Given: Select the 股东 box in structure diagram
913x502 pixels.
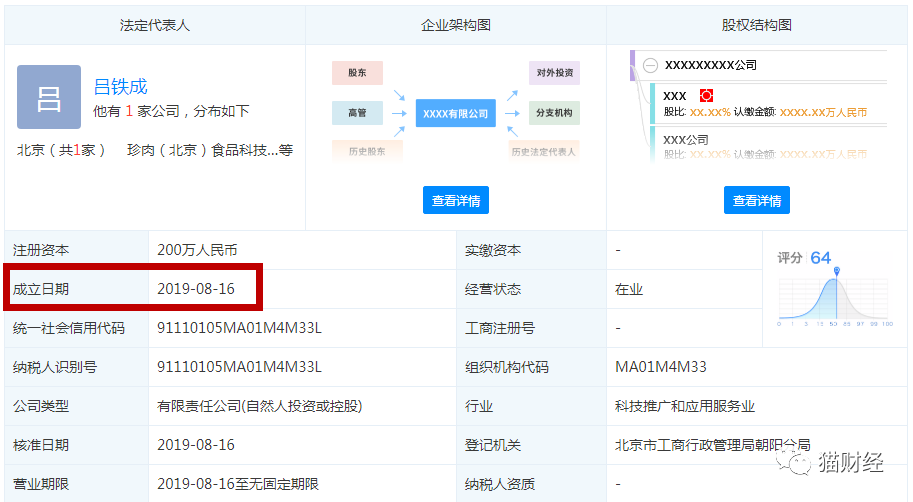Looking at the screenshot, I should pyautogui.click(x=358, y=73).
